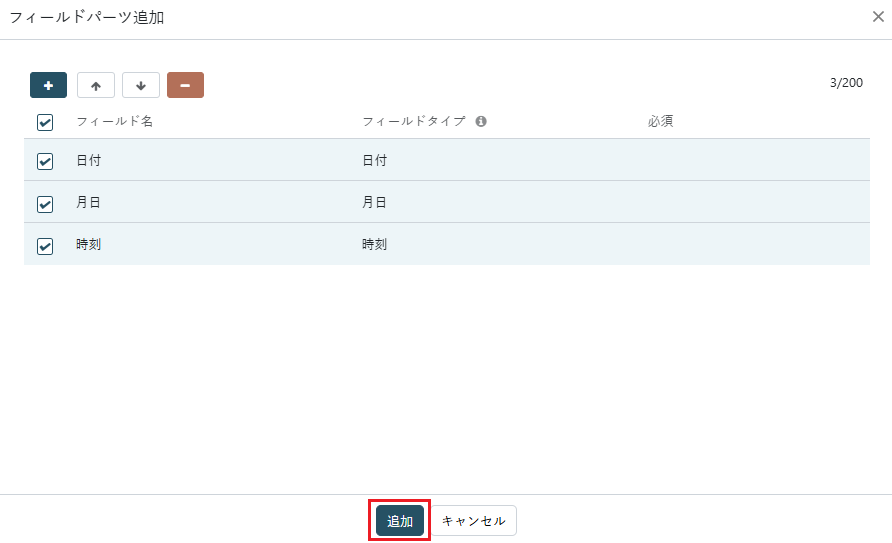Move selected field up with arrow icon
This screenshot has height=543, width=892.
[96, 85]
